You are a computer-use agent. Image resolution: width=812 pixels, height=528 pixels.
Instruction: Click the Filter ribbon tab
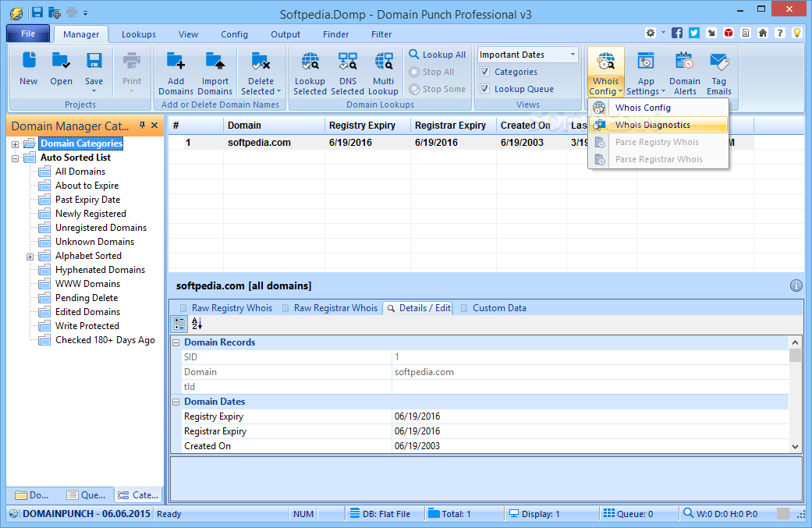[381, 34]
